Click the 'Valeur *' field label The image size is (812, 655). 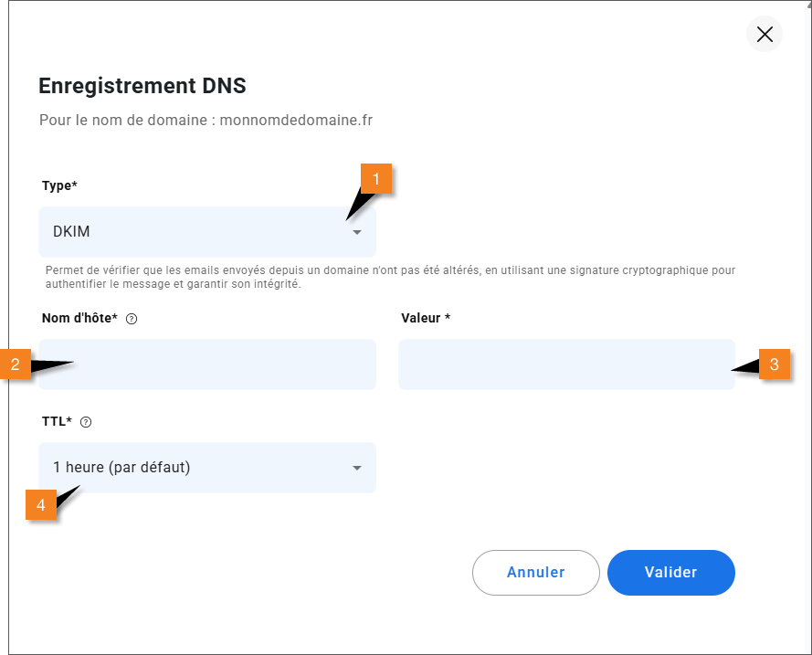tap(426, 318)
